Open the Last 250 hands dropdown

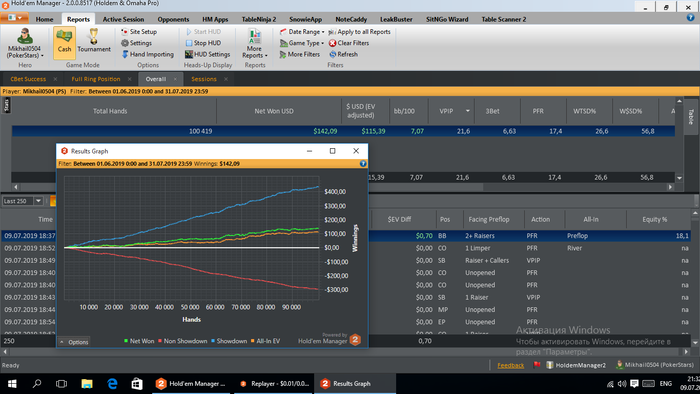pos(38,201)
